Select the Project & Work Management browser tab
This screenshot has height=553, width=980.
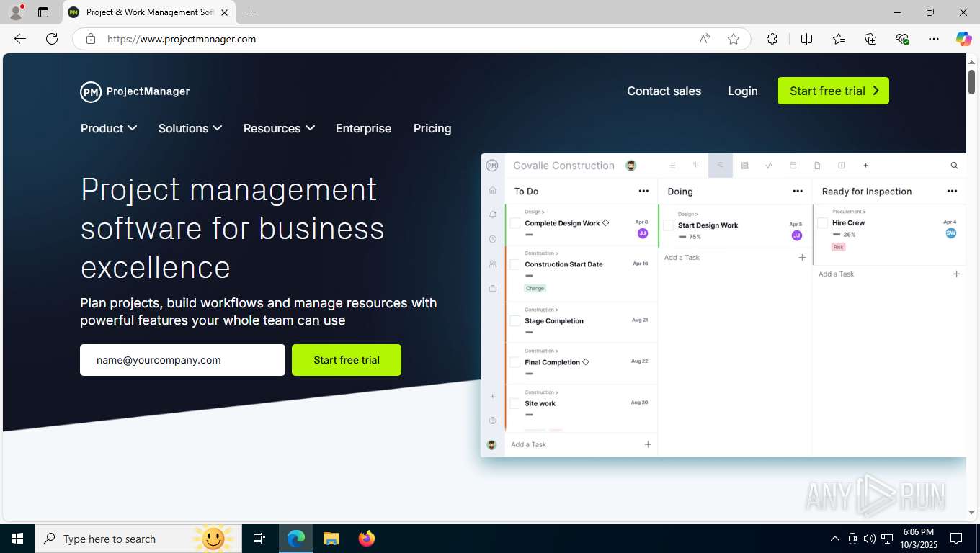click(x=149, y=12)
